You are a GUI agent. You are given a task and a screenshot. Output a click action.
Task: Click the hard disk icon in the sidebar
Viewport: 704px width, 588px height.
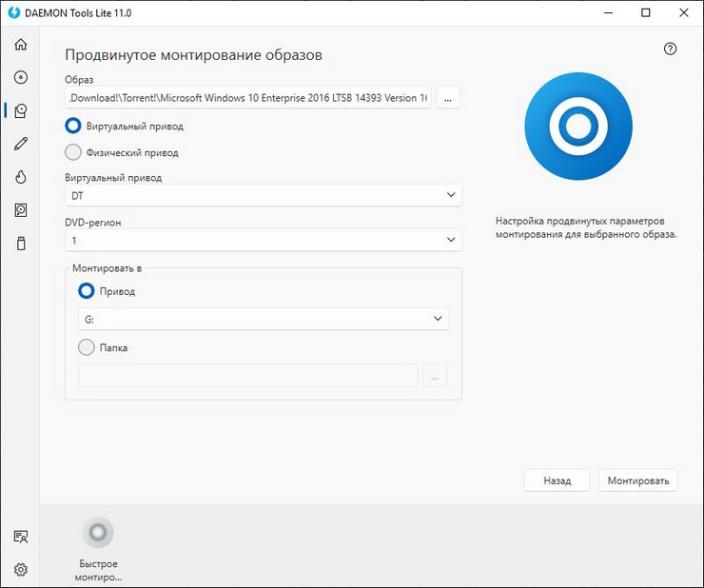[20, 210]
